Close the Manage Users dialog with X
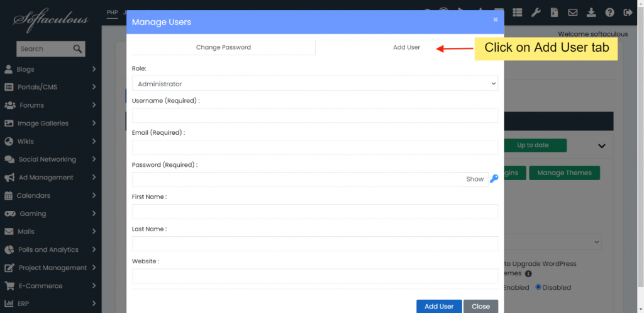The width and height of the screenshot is (644, 313). [x=496, y=20]
